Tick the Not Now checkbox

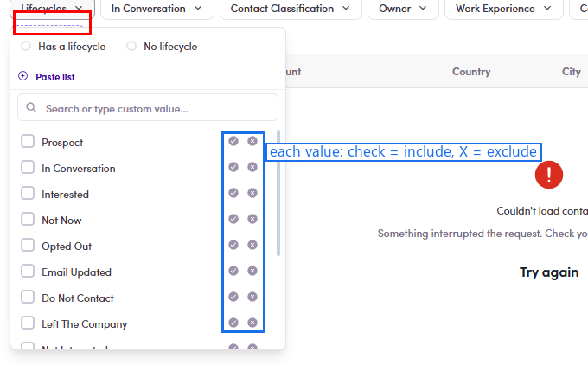click(x=28, y=219)
